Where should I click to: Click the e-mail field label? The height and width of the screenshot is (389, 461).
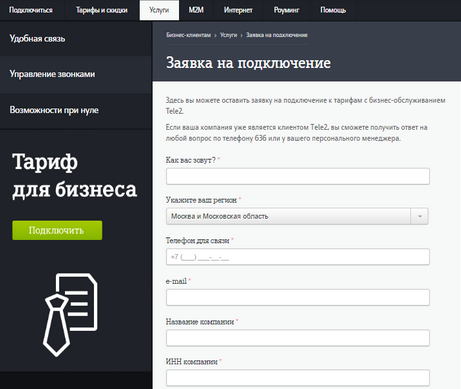click(176, 281)
